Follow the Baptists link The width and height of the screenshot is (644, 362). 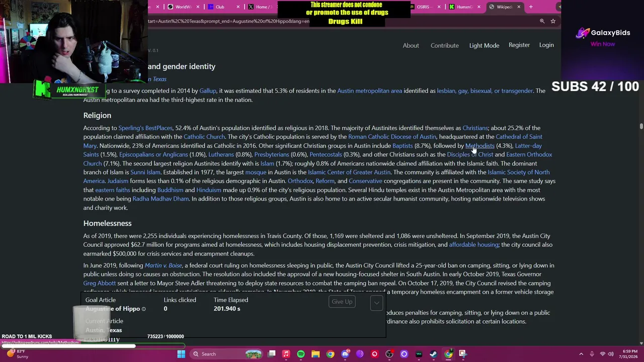(x=403, y=146)
